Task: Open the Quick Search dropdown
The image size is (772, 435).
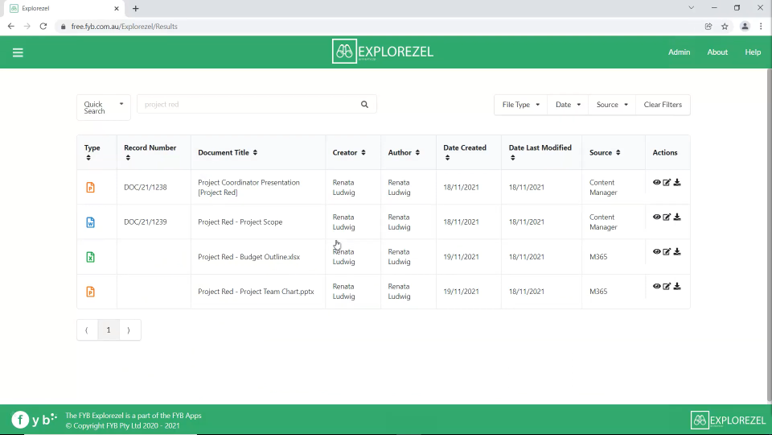Action: (103, 107)
